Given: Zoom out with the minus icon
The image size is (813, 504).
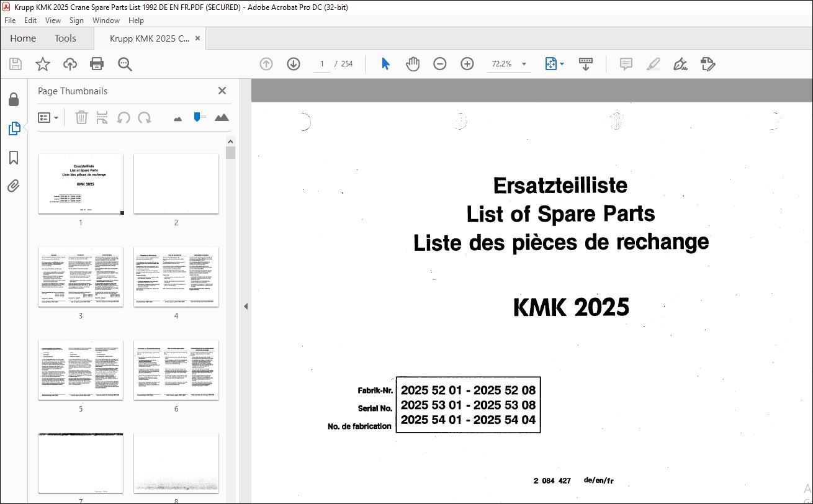Looking at the screenshot, I should 440,64.
